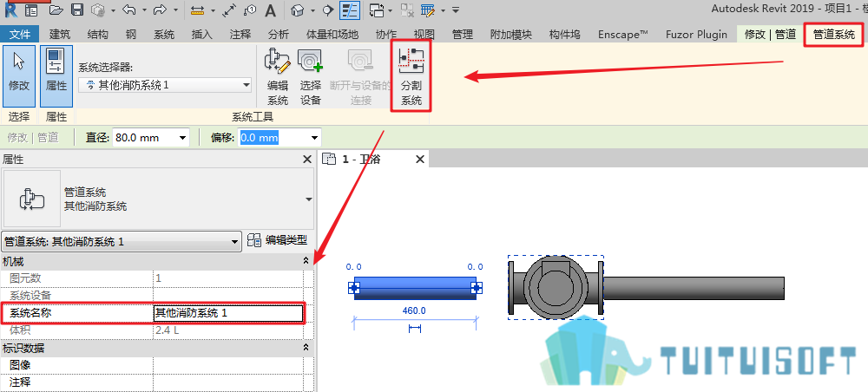Screen dimensions: 868x392
Task: Switch to the Enscape ribbon tab
Action: click(x=622, y=35)
